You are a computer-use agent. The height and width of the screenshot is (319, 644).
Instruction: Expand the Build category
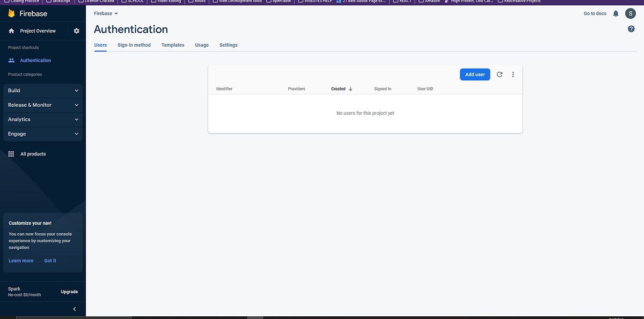[43, 91]
